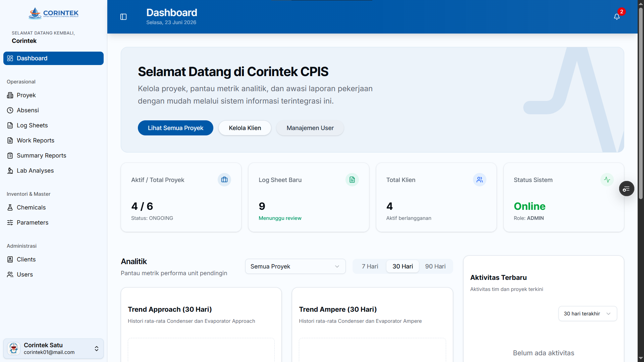
Task: Click the Log Sheets file icon
Action: 10,125
